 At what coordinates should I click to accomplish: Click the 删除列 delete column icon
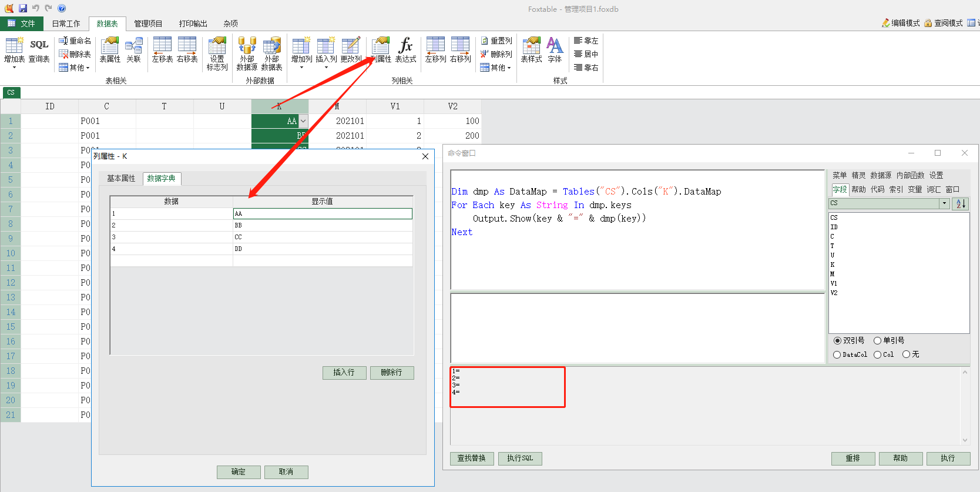[496, 54]
